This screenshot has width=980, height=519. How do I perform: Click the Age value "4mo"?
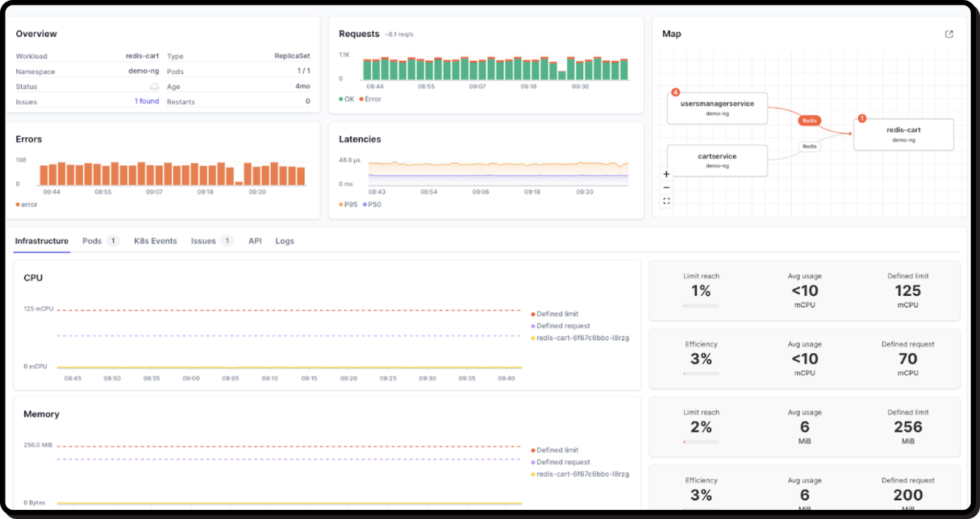point(303,87)
